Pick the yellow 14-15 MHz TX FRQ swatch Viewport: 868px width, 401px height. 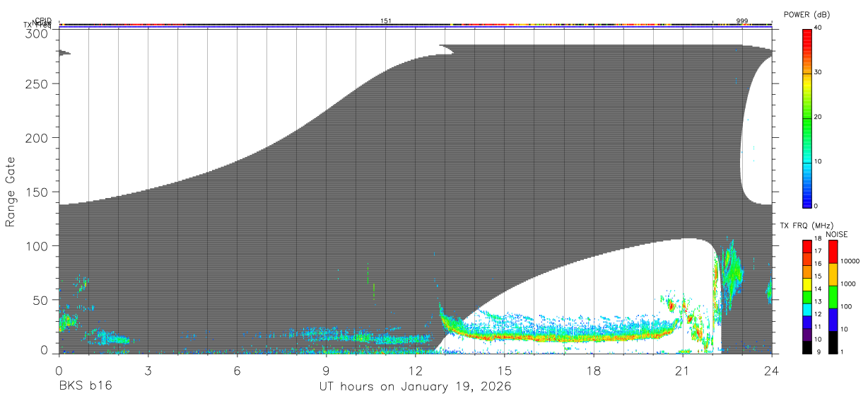pyautogui.click(x=807, y=284)
